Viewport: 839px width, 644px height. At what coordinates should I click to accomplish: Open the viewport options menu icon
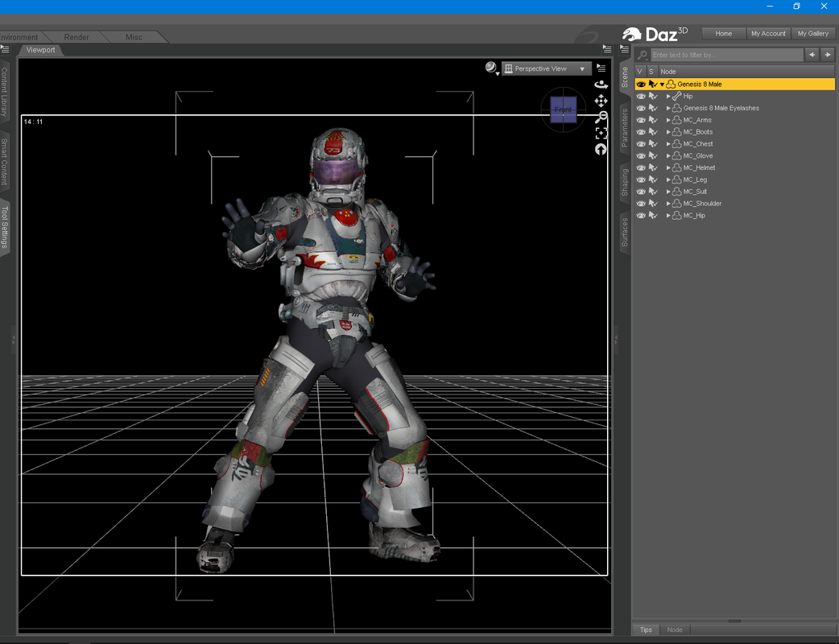601,68
